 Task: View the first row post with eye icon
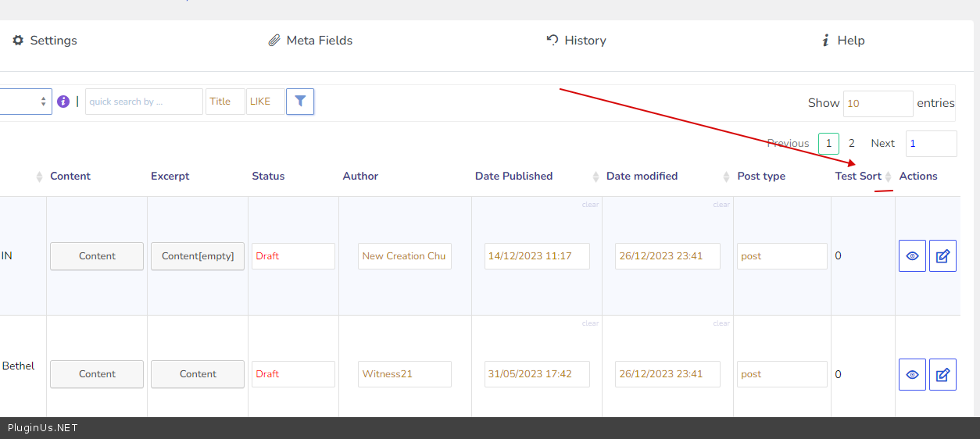pyautogui.click(x=912, y=256)
